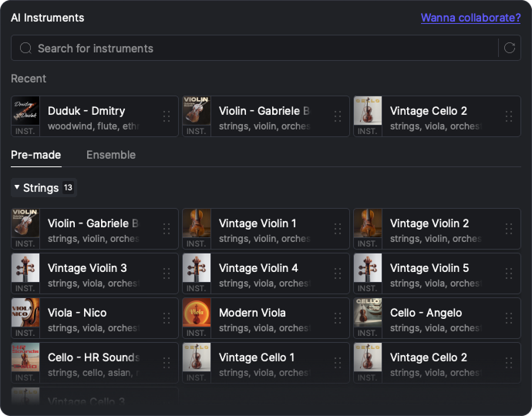Open the Wanna collaborate? link
The image size is (532, 416).
[470, 18]
